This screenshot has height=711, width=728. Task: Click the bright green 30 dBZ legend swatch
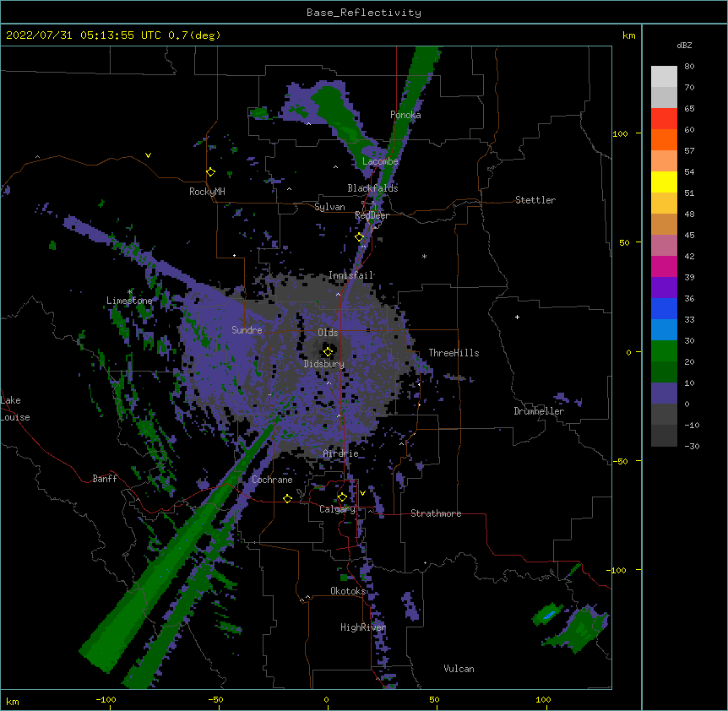[x=664, y=351]
